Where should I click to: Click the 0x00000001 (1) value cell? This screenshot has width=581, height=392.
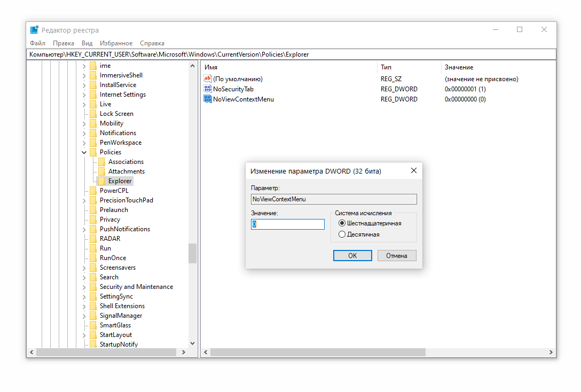pyautogui.click(x=465, y=89)
